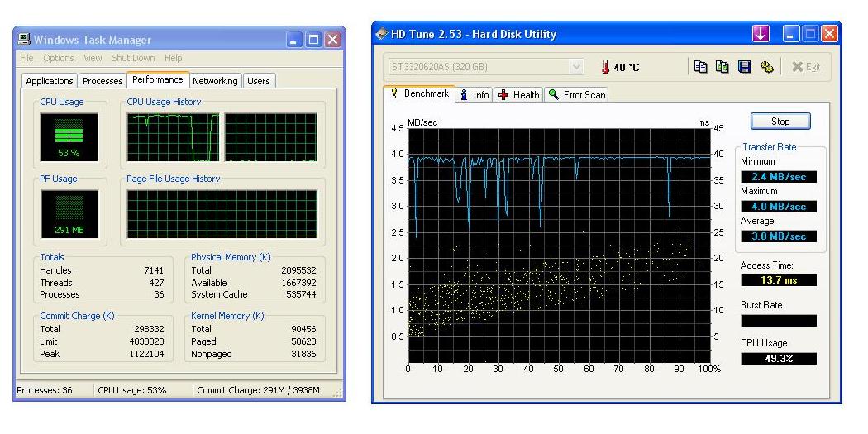Open the Options menu in Task Manager
The height and width of the screenshot is (434, 868).
click(58, 58)
